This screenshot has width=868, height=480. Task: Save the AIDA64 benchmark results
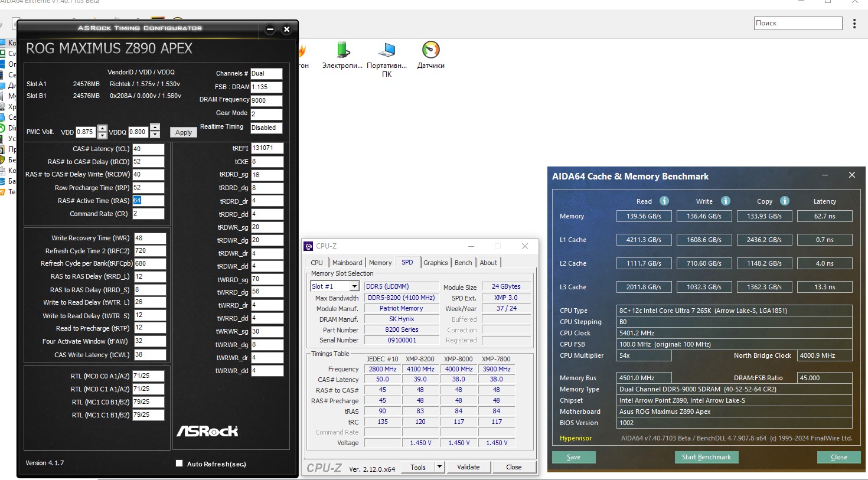pos(574,457)
